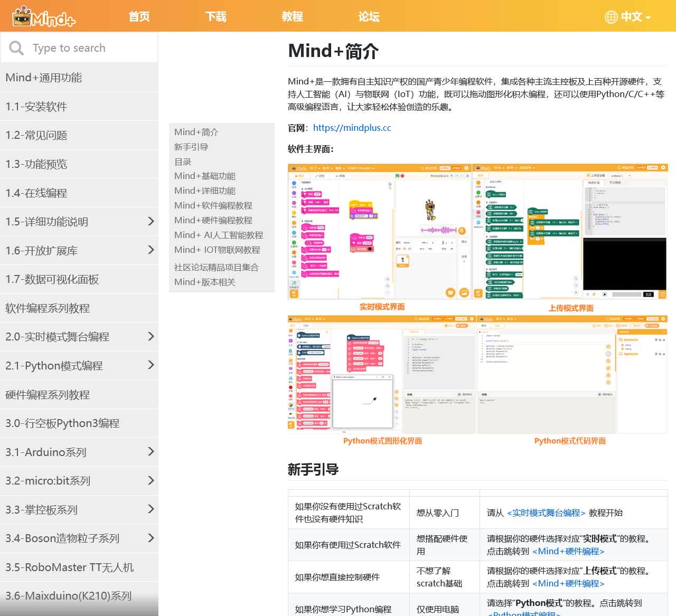Select 1.1-安装软件 in the sidebar

coord(36,107)
